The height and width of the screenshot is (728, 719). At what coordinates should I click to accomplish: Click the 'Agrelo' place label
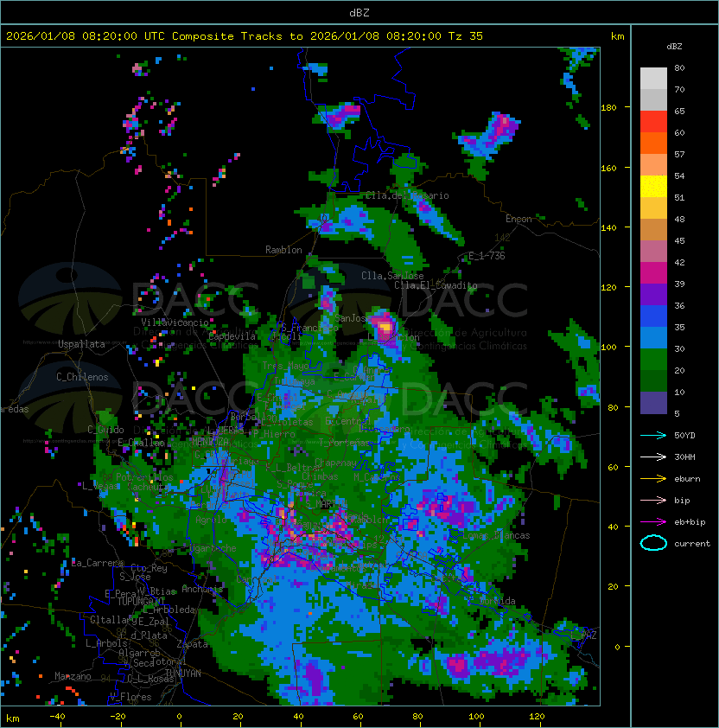211,520
